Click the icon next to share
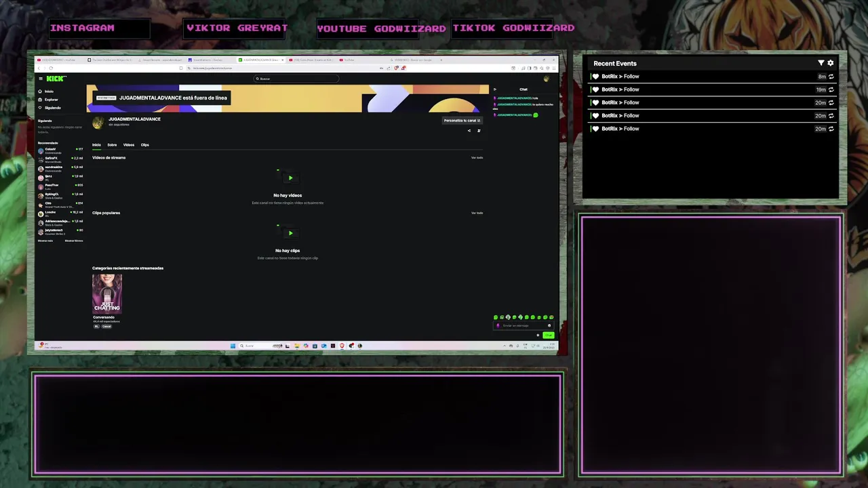This screenshot has height=488, width=868. pos(479,131)
